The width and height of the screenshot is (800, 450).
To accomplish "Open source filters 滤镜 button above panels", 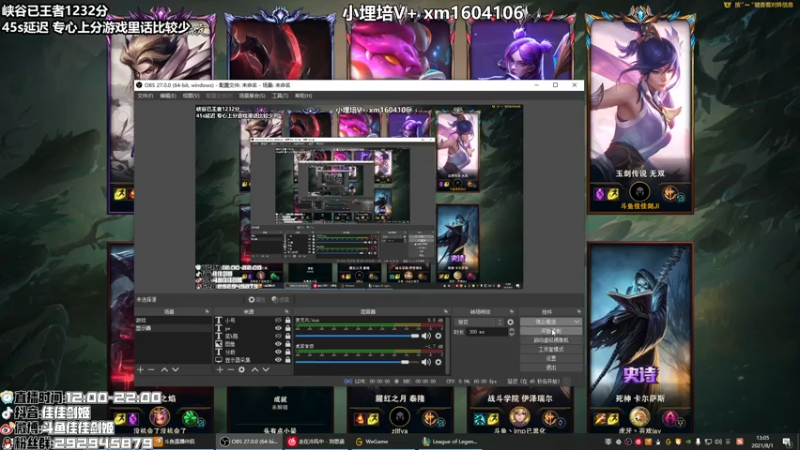I will tap(281, 300).
